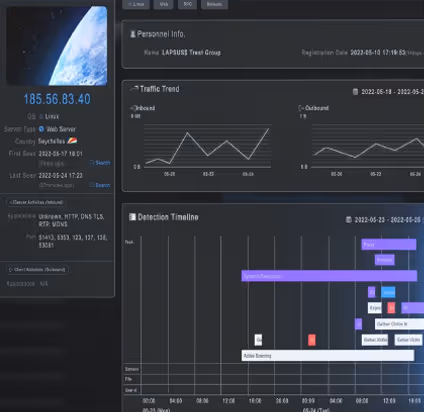Open the Traffic Trend calendar date picker
This screenshot has width=424, height=412.
(355, 91)
